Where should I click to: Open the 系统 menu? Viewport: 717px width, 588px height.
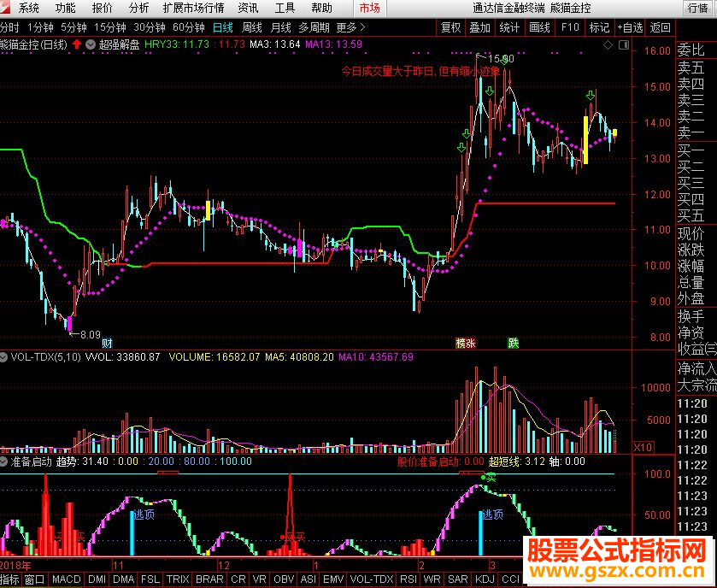coord(28,8)
